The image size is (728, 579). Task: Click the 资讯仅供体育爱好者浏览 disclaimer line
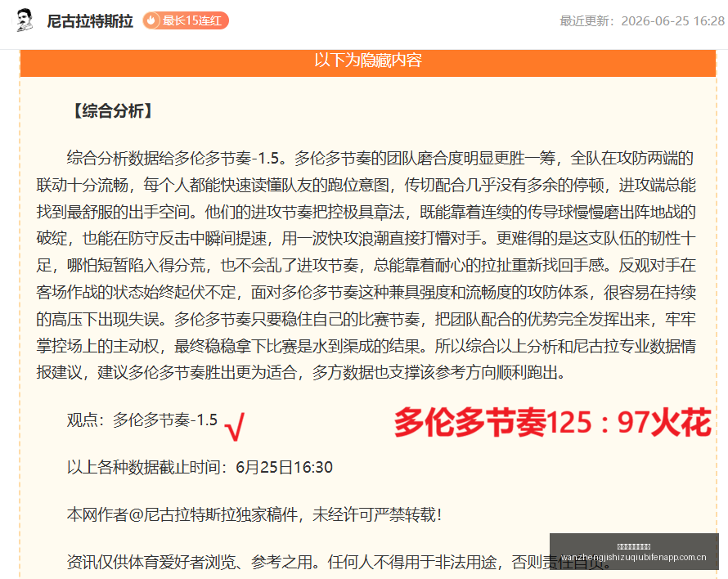339,562
